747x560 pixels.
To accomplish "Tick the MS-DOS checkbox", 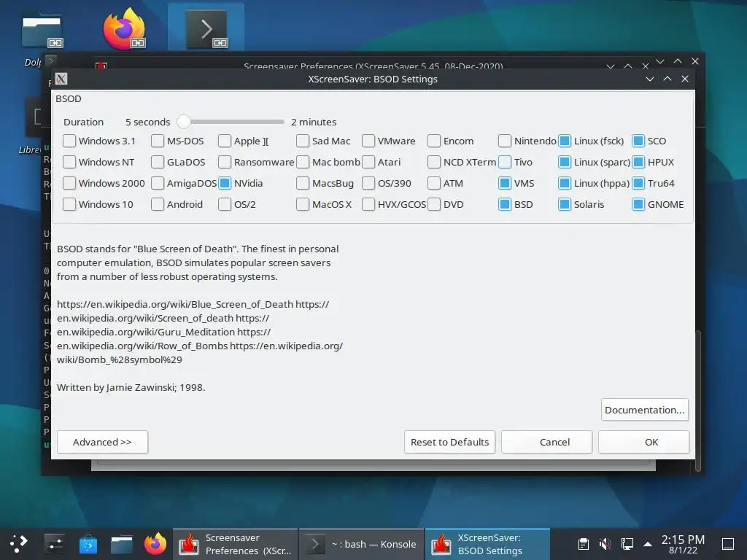I will tap(158, 141).
